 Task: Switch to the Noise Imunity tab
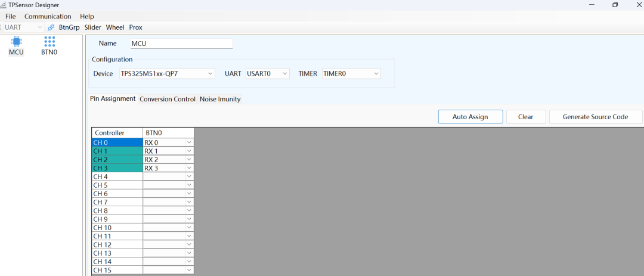click(x=220, y=100)
